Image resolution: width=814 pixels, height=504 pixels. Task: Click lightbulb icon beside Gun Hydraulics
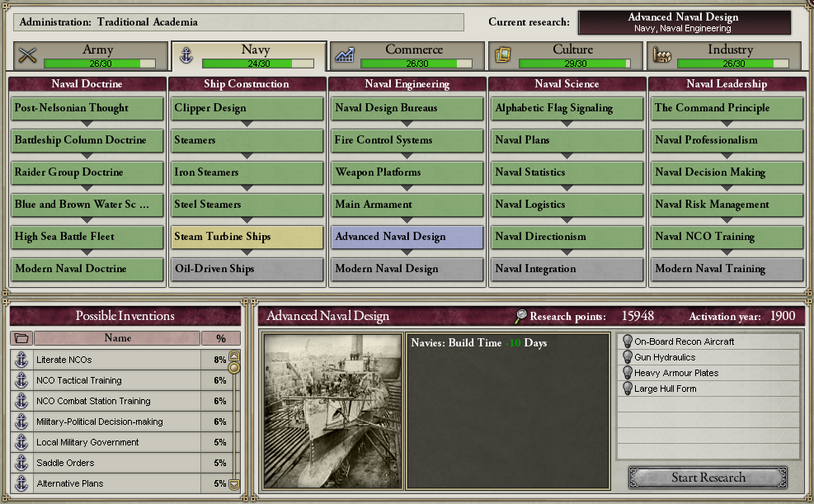(627, 357)
